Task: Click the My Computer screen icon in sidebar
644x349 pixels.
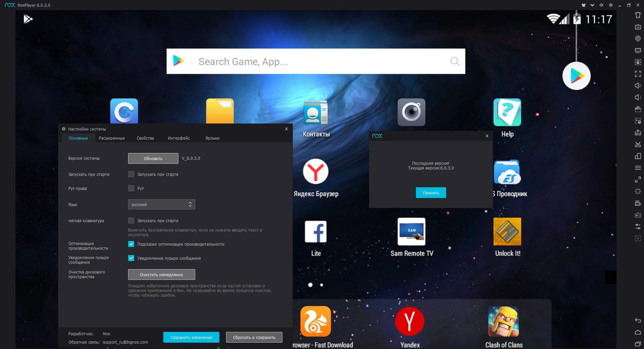Action: (x=638, y=50)
